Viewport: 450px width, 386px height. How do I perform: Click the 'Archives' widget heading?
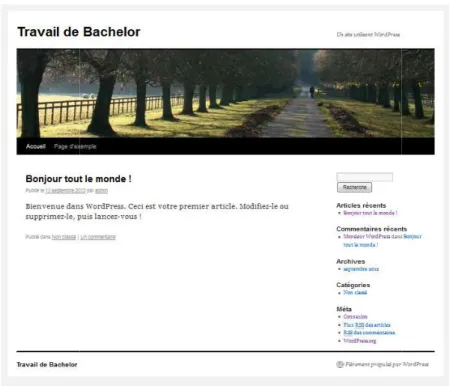(350, 261)
